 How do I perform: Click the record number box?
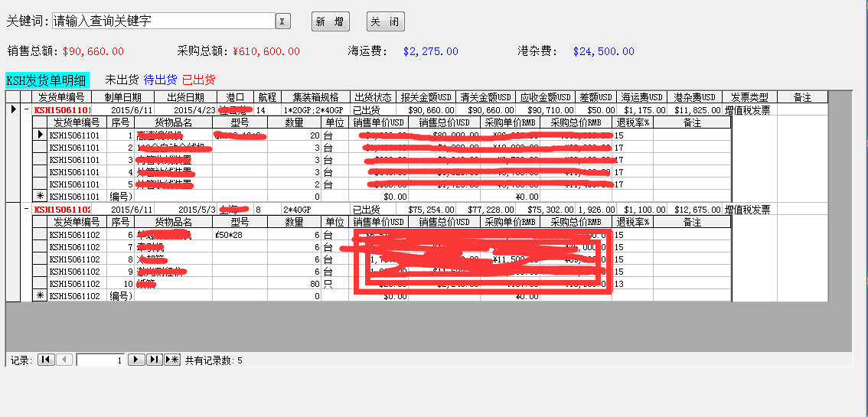pyautogui.click(x=100, y=360)
